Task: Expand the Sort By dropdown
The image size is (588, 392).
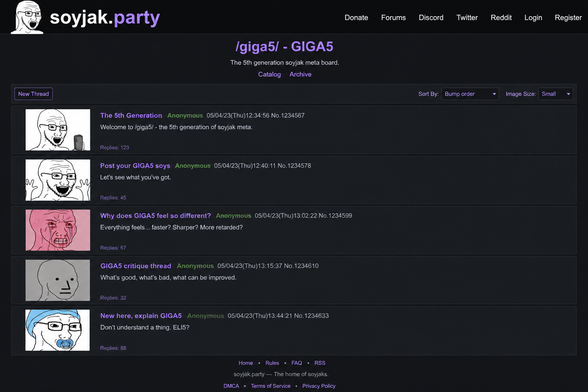Action: click(470, 94)
